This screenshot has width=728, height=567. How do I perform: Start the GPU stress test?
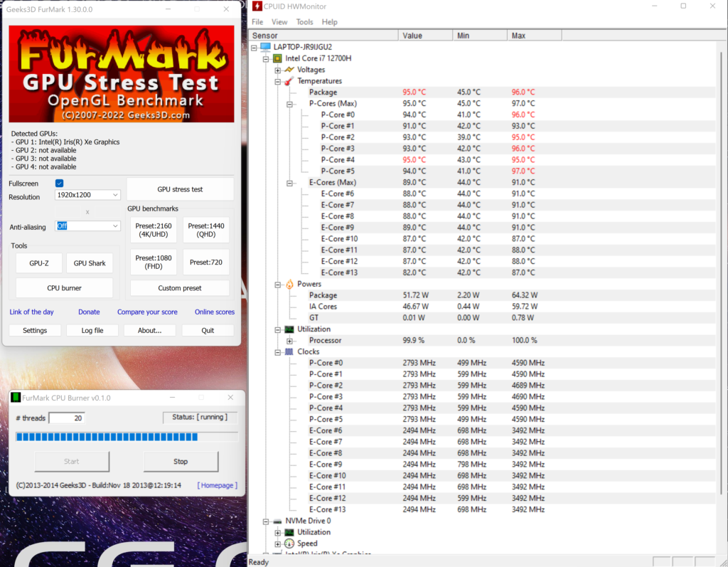[x=178, y=189]
